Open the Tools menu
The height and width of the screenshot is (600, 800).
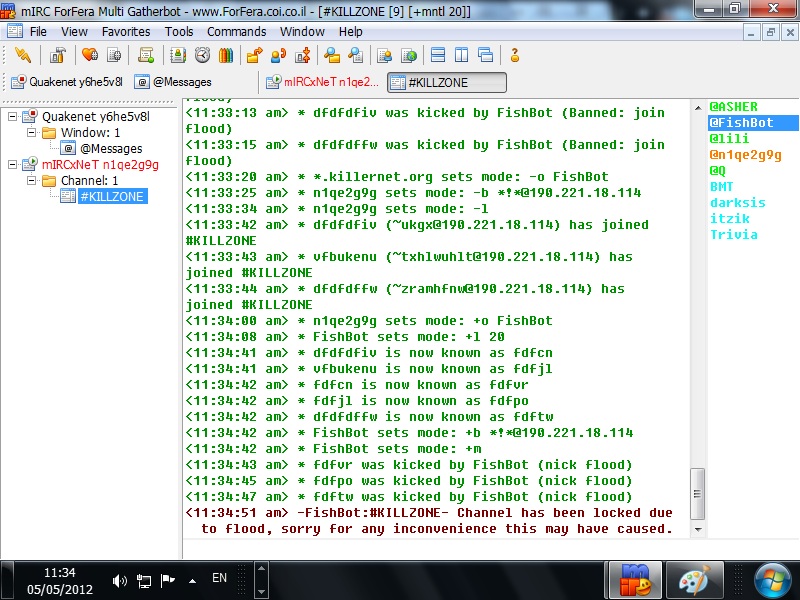pos(179,32)
